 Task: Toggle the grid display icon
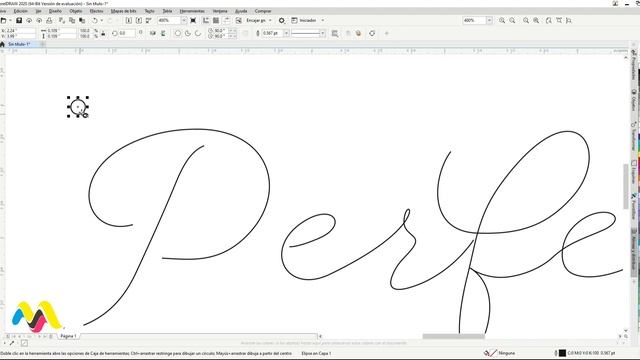[x=216, y=20]
